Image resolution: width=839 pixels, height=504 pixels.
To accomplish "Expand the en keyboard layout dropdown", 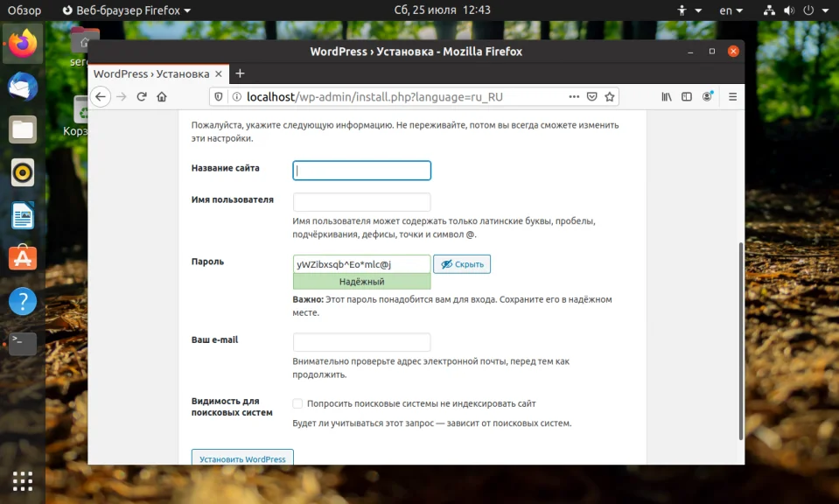I will (731, 10).
